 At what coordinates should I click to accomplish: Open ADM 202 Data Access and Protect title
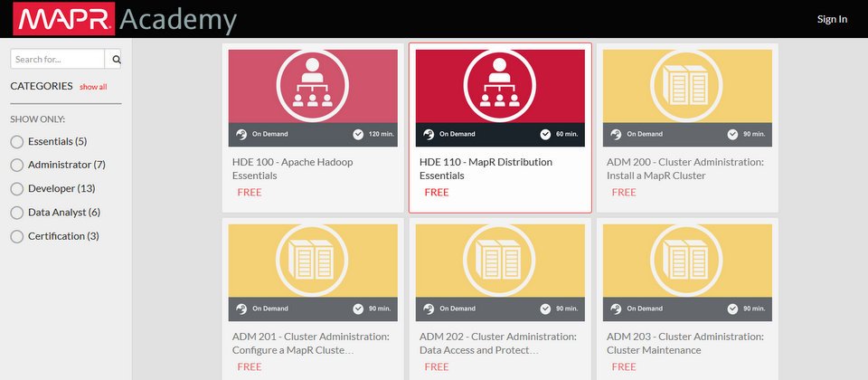coord(497,344)
